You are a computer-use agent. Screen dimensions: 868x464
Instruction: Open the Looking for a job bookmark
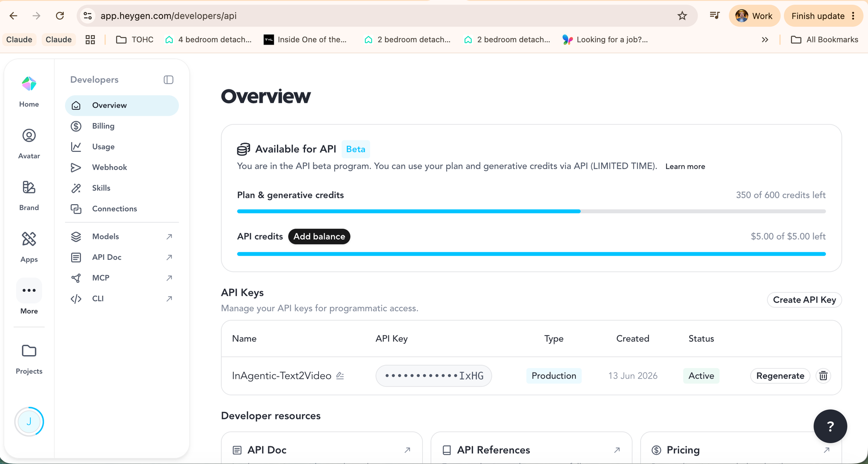pyautogui.click(x=605, y=39)
